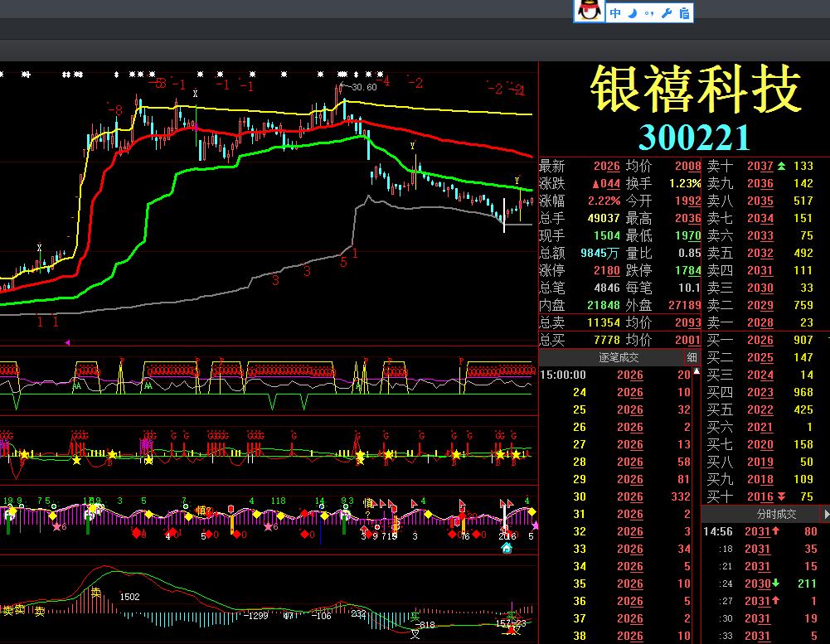Click 总卖 value 11354
This screenshot has width=830, height=644.
coord(604,322)
